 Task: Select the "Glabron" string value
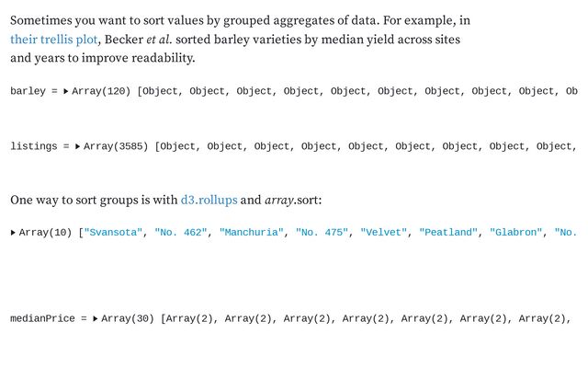515,233
